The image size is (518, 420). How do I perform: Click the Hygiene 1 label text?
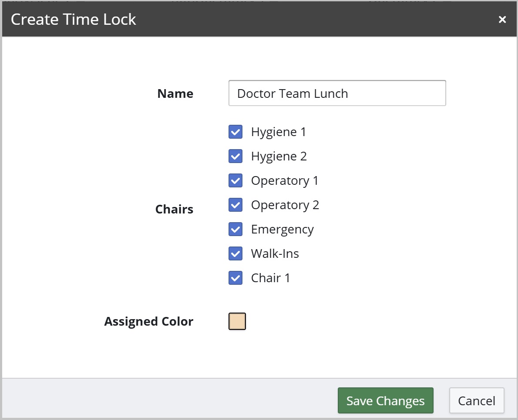[279, 132]
